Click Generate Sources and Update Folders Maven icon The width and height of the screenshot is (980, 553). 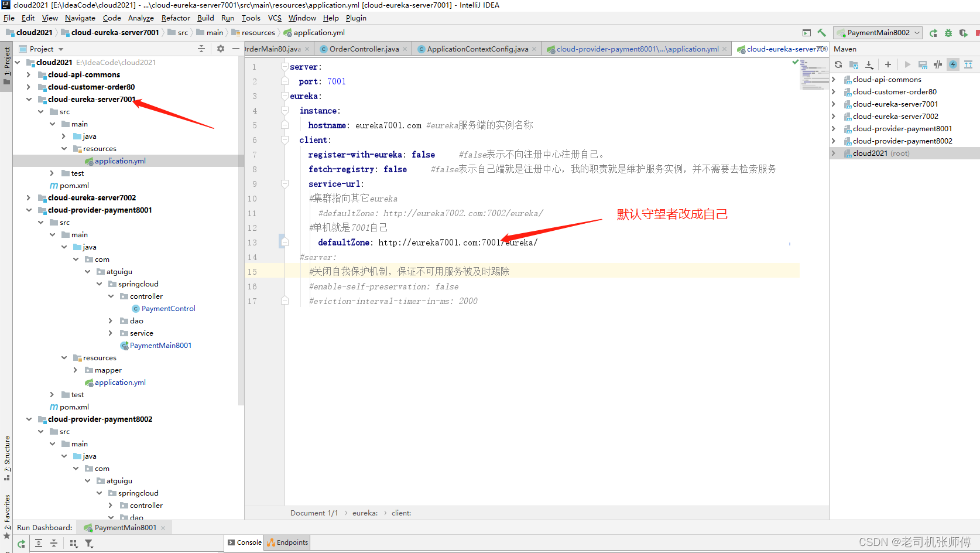coord(854,64)
